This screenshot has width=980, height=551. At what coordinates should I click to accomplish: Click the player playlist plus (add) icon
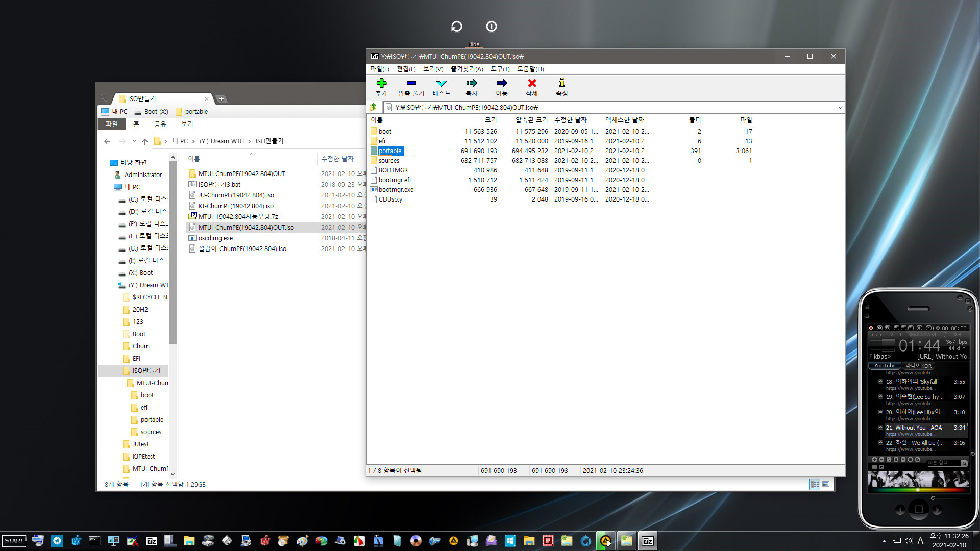[x=874, y=460]
